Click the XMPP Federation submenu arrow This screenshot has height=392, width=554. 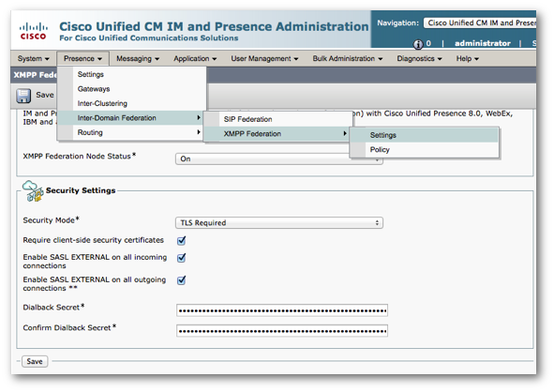(x=344, y=133)
